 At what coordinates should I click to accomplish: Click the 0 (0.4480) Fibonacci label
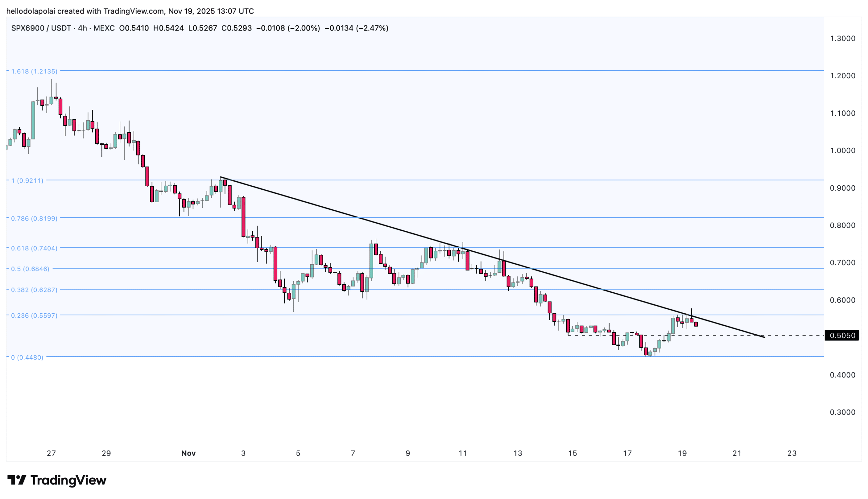tap(27, 357)
